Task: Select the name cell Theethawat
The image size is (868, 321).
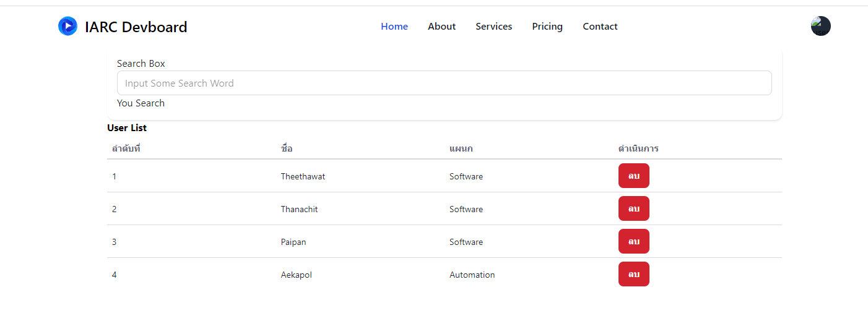Action: coord(303,176)
